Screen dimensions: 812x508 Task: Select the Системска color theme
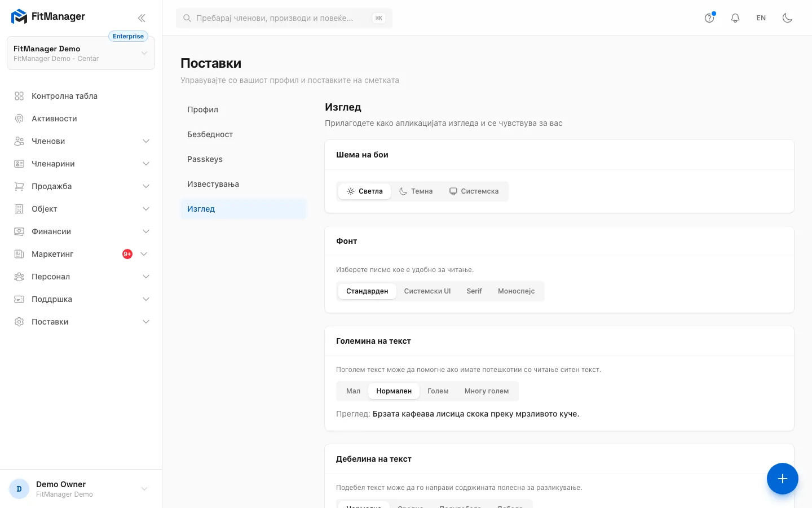pos(474,191)
